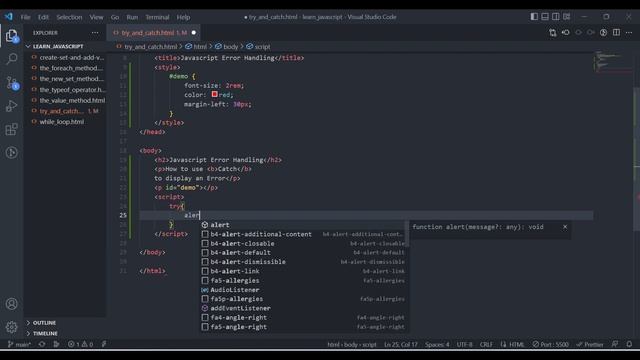Screen dimensions: 640x360
Task: Open the Run and Debug view
Action: pyautogui.click(x=12, y=106)
